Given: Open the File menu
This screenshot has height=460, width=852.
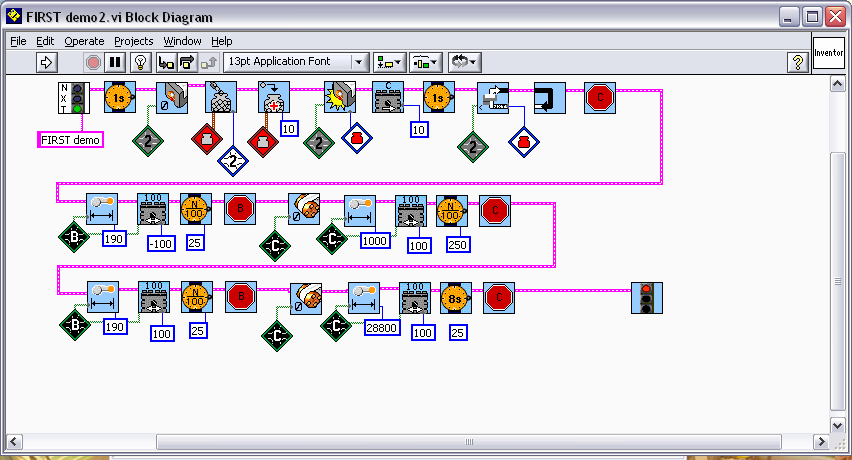Looking at the screenshot, I should coord(18,41).
